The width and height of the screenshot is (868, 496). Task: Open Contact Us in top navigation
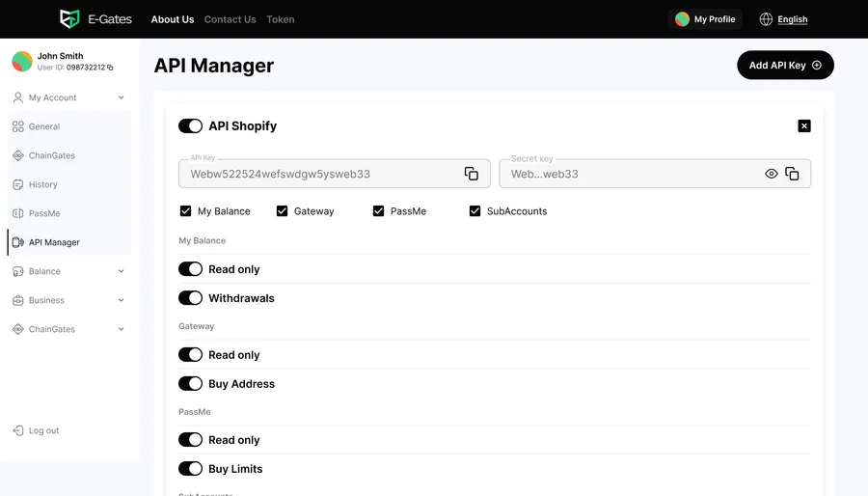click(x=230, y=19)
